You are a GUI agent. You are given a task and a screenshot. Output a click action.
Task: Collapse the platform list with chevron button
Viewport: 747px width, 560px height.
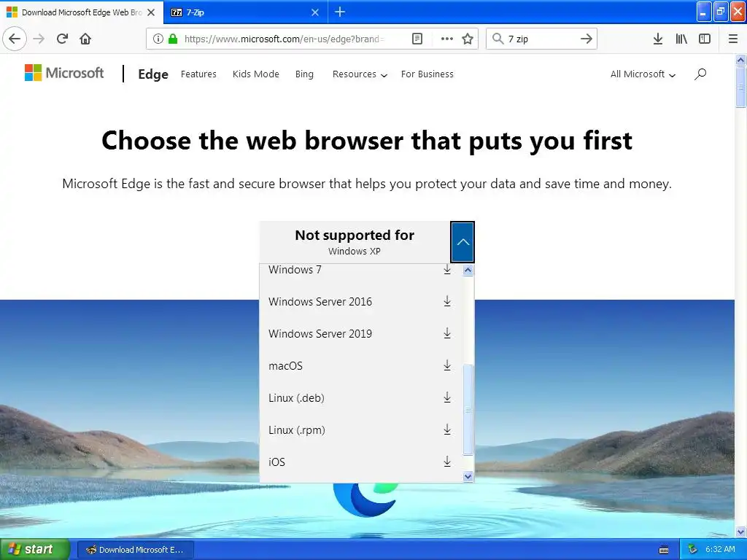(462, 242)
